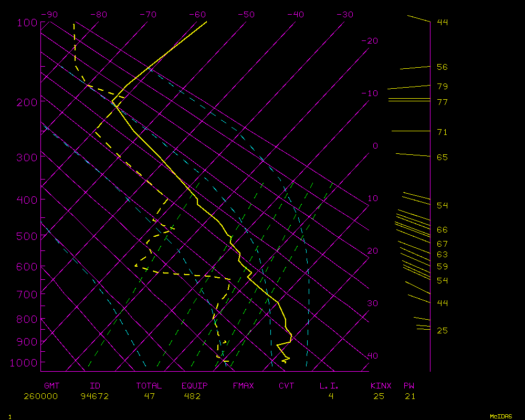Click the GMT header label

pos(51,386)
